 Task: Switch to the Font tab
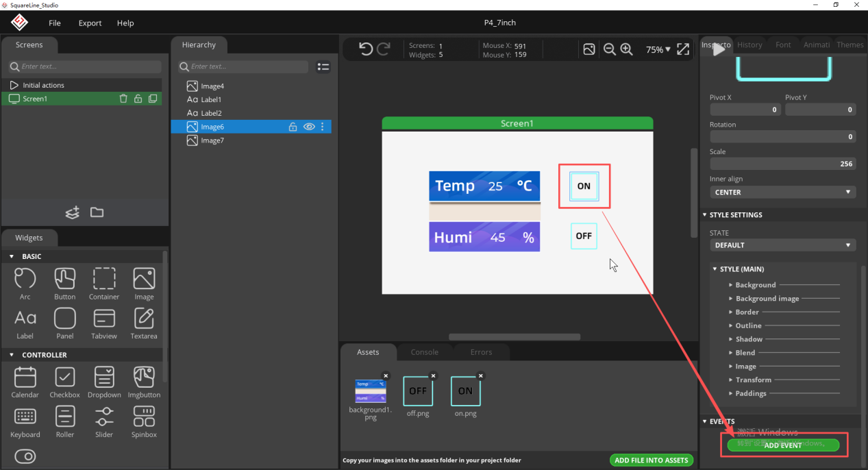[x=783, y=45]
